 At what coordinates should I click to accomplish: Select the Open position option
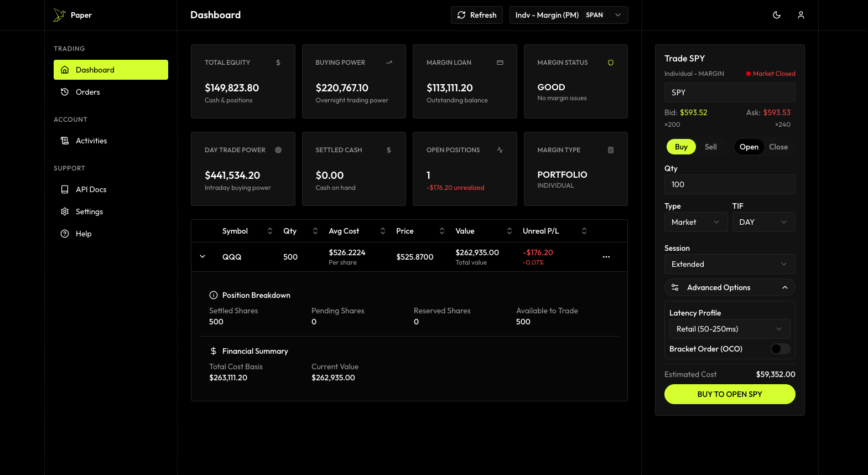tap(749, 147)
